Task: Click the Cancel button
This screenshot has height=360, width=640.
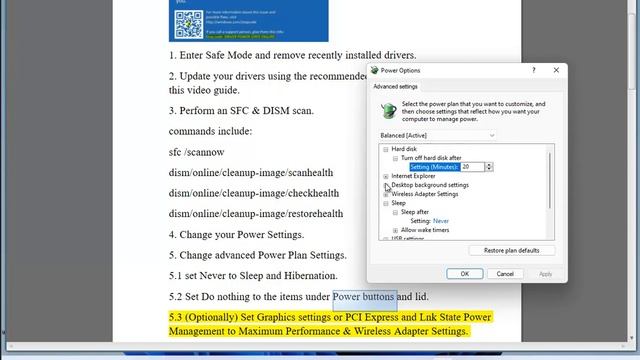Action: [x=505, y=274]
